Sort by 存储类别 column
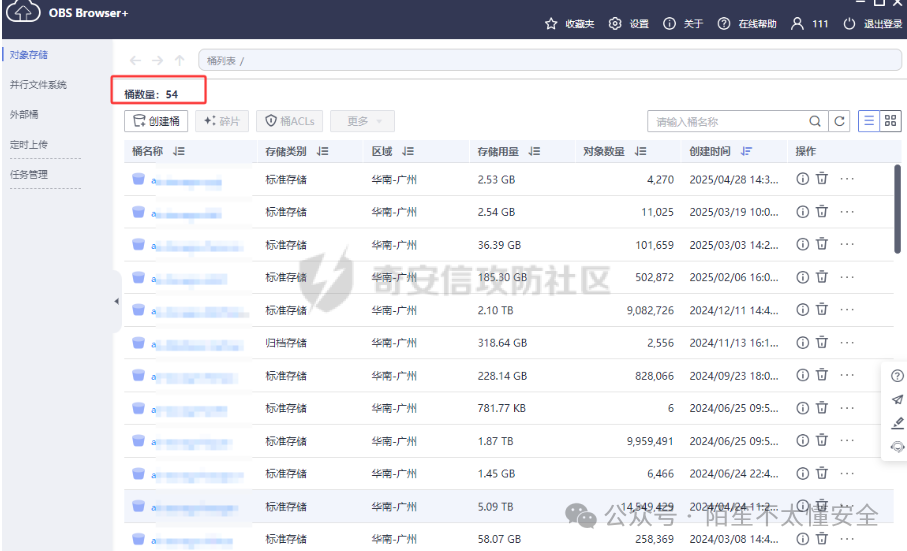Image resolution: width=907 pixels, height=551 pixels. [322, 151]
